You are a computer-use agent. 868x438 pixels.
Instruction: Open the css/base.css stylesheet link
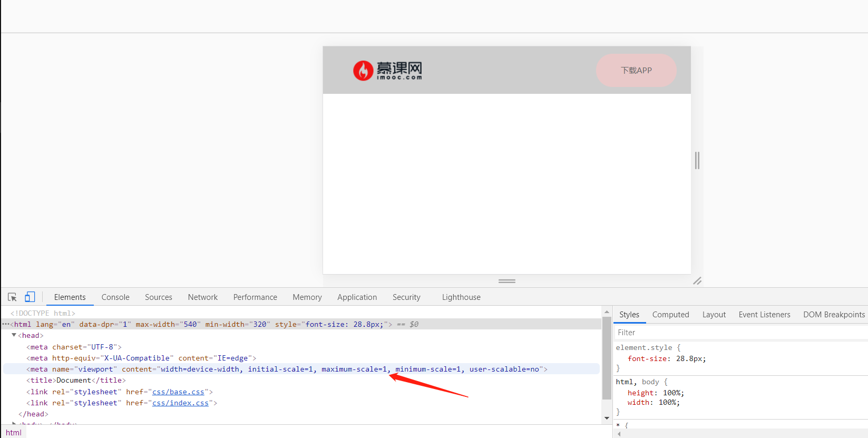(178, 392)
